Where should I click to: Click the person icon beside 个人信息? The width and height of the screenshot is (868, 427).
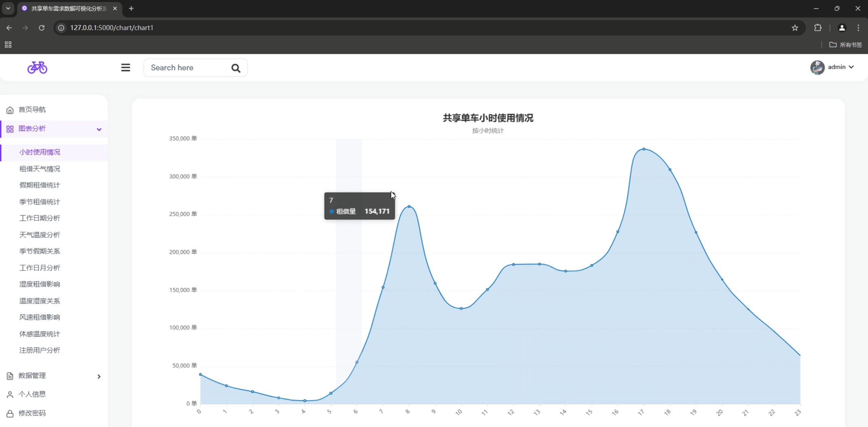(10, 395)
